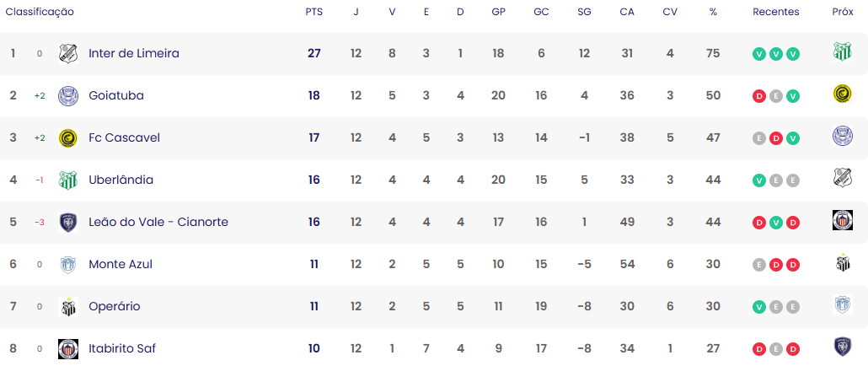Sort table by GP column header
The width and height of the screenshot is (868, 366).
click(498, 12)
